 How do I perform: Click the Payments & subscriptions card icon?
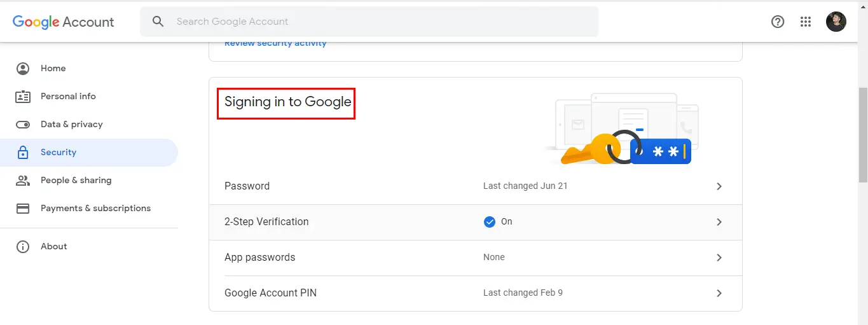(23, 209)
